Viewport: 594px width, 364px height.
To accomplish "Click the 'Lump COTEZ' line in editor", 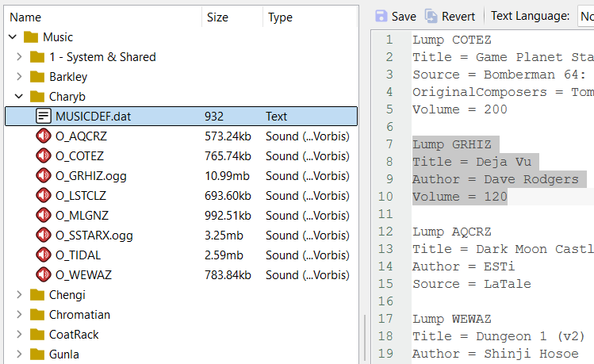I will pos(451,40).
